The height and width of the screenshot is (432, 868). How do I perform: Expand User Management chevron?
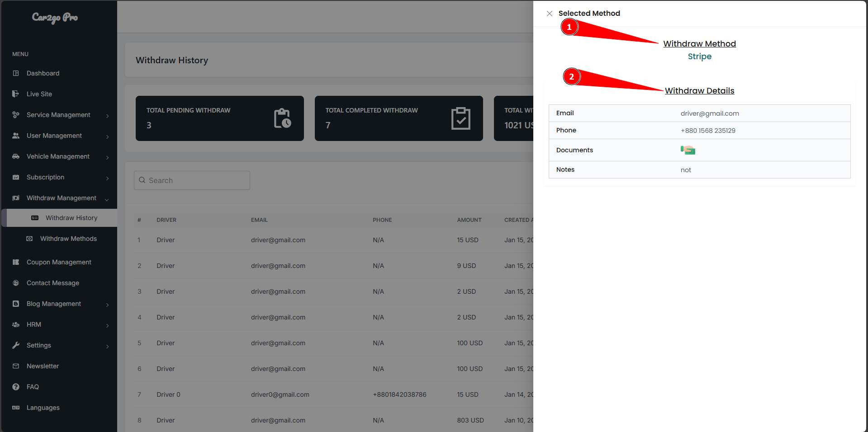(x=107, y=136)
